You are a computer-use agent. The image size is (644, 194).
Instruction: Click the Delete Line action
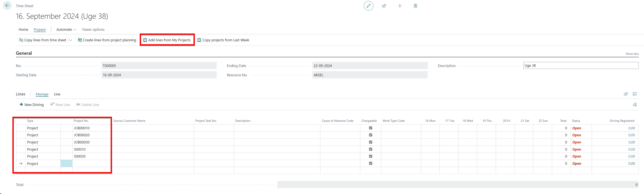coord(88,105)
